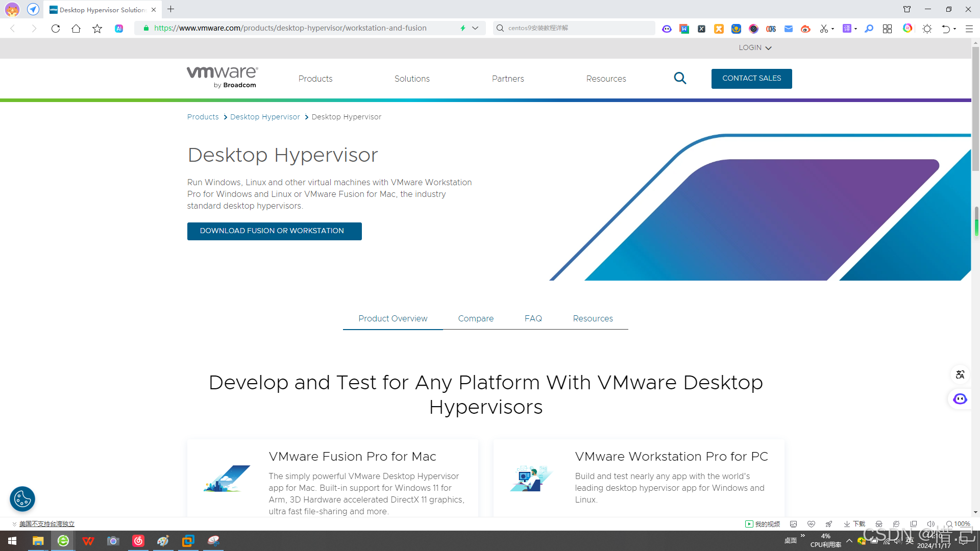Open the cookie settings icon
The width and height of the screenshot is (980, 551).
pos(22,499)
